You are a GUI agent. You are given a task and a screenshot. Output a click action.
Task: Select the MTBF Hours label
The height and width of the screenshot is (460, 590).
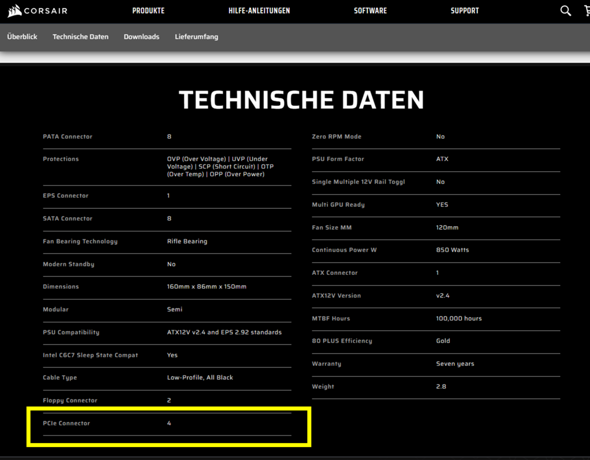331,319
